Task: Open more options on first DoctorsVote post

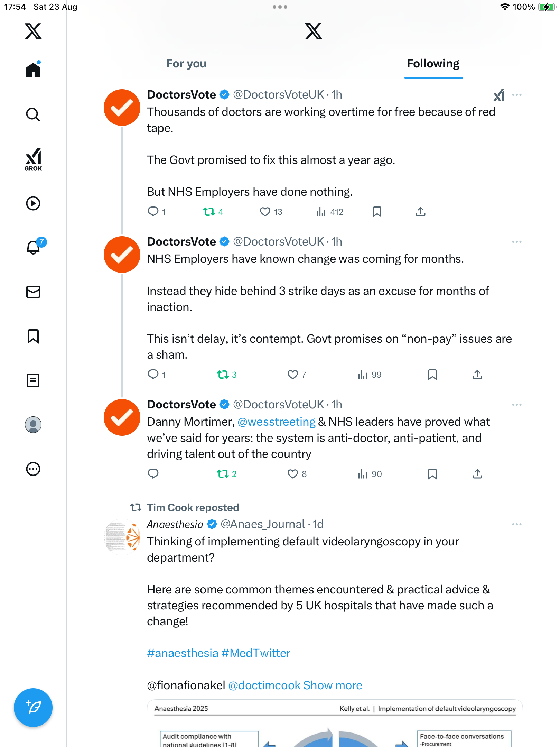Action: (516, 95)
